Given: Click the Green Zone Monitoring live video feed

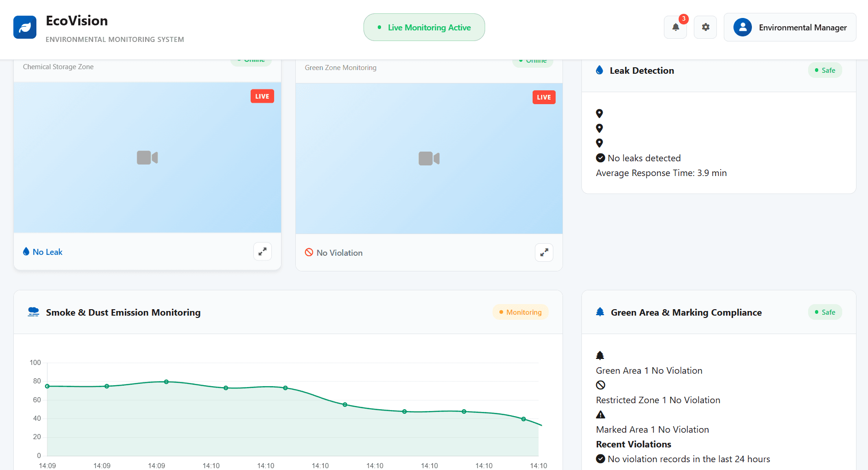Looking at the screenshot, I should click(429, 159).
